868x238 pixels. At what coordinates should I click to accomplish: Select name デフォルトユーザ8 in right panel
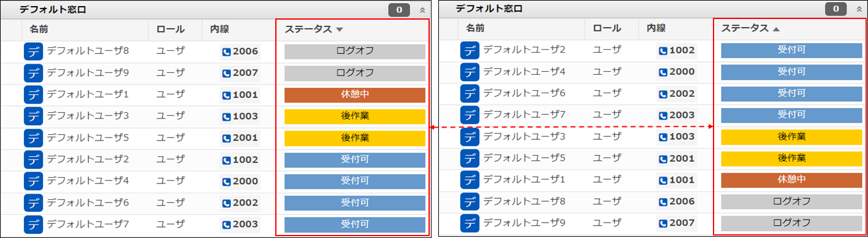pyautogui.click(x=524, y=201)
